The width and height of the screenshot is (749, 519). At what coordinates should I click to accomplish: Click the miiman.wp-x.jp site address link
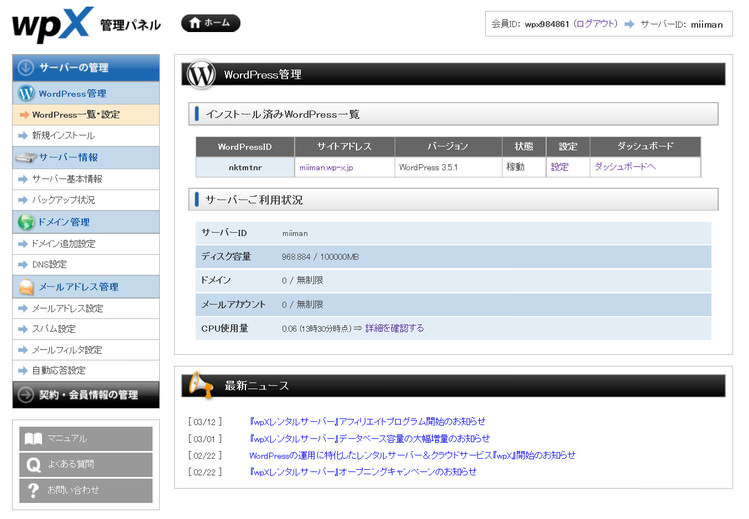pos(326,168)
